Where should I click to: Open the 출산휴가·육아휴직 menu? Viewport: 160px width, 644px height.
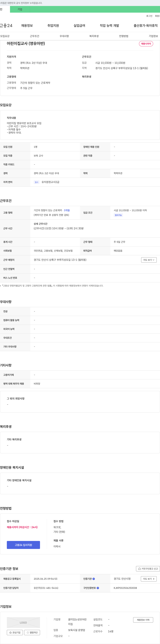pos(145,25)
